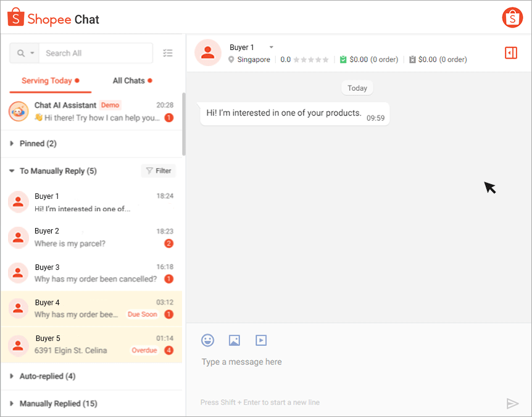
Task: Open the multi-select checklist icon
Action: tap(168, 53)
